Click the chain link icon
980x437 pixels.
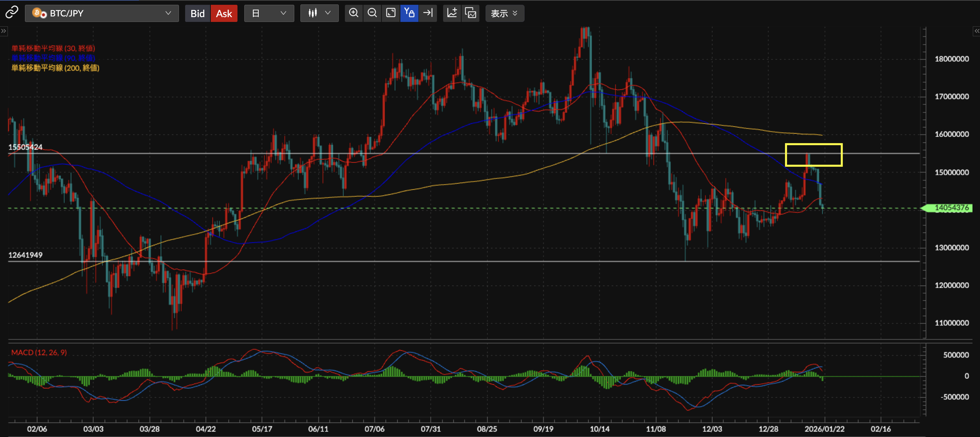pos(11,13)
